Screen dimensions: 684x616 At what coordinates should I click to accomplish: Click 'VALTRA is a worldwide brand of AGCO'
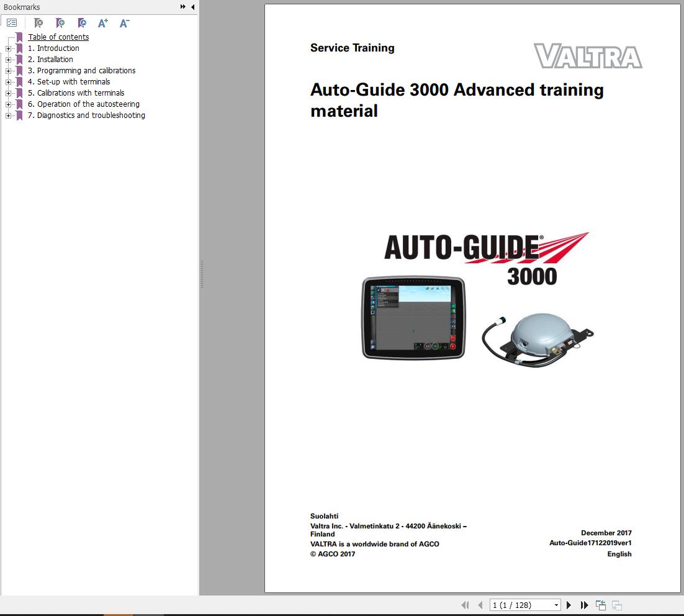pyautogui.click(x=374, y=544)
